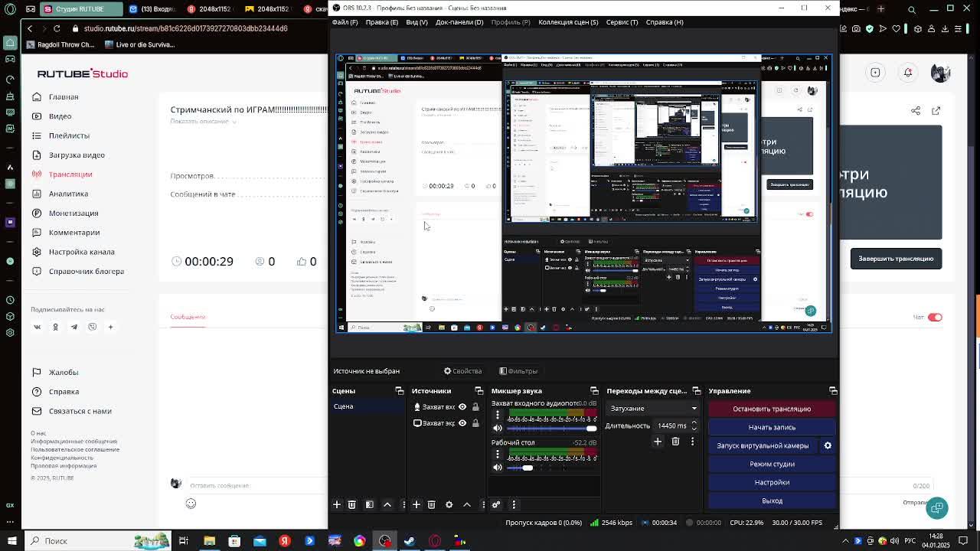
Task: Open virtual camera settings gear
Action: click(828, 445)
